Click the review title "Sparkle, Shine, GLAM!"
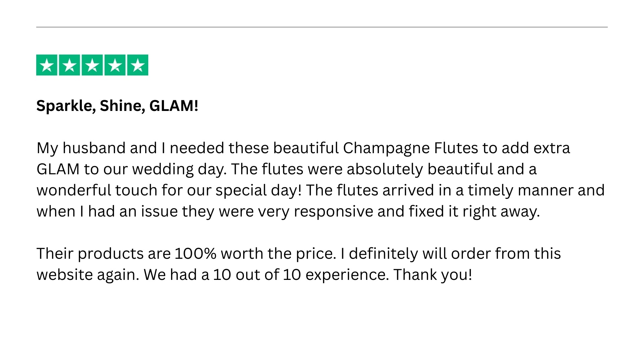 (117, 106)
